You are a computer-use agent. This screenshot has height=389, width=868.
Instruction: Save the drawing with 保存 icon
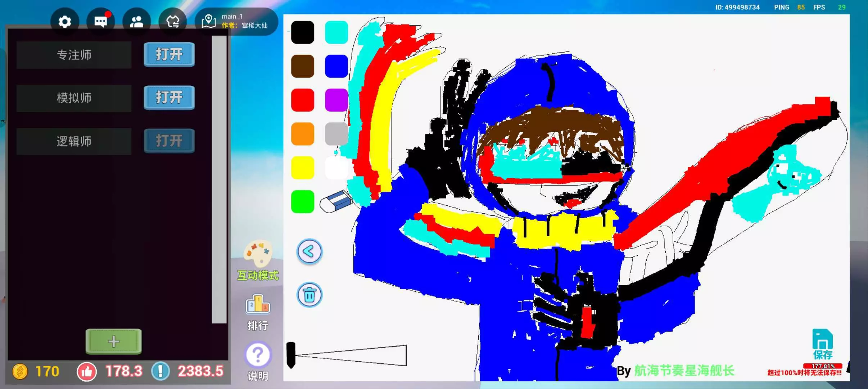click(822, 344)
